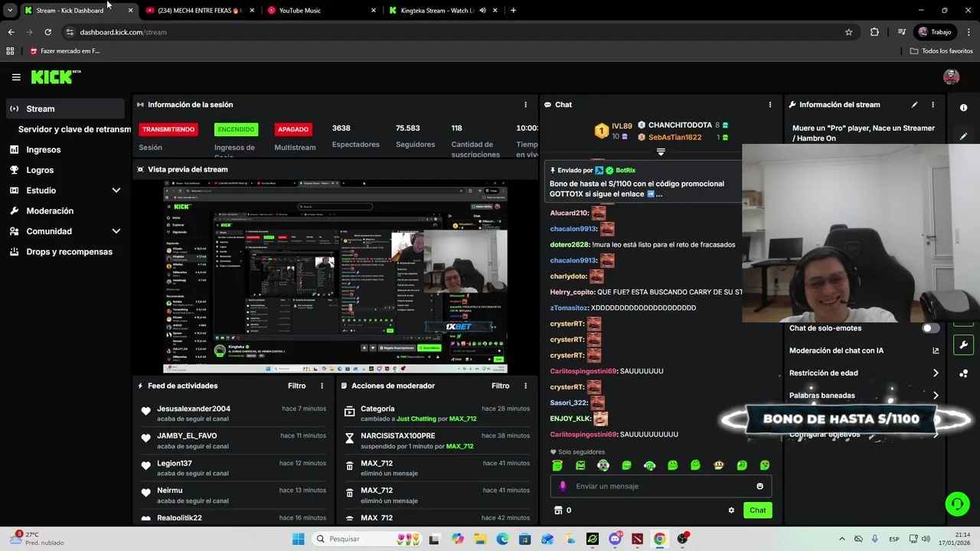Open Filtro in Acciones de moderador
This screenshot has width=980, height=551.
[500, 386]
